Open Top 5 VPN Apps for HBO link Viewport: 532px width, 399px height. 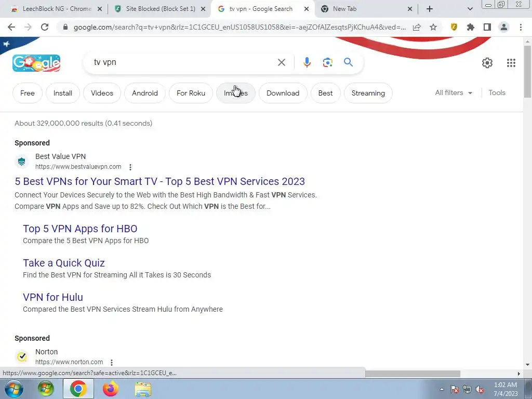pos(80,229)
